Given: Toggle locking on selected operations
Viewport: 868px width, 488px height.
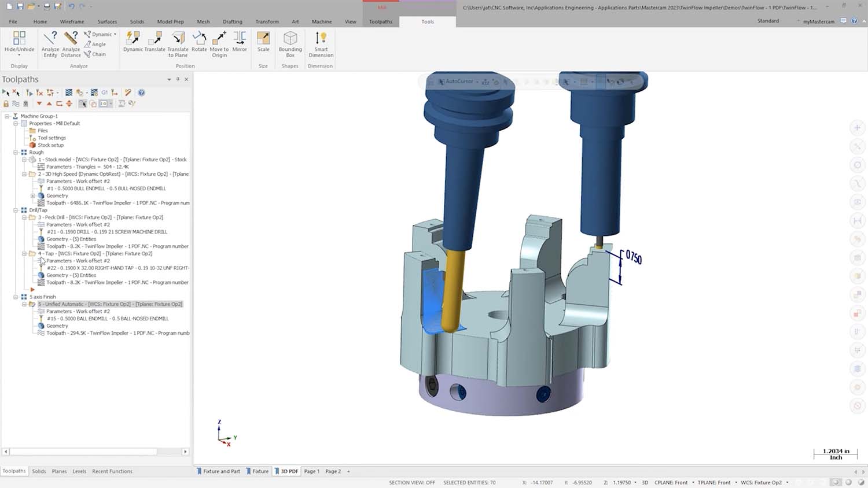Looking at the screenshot, I should click(x=6, y=103).
